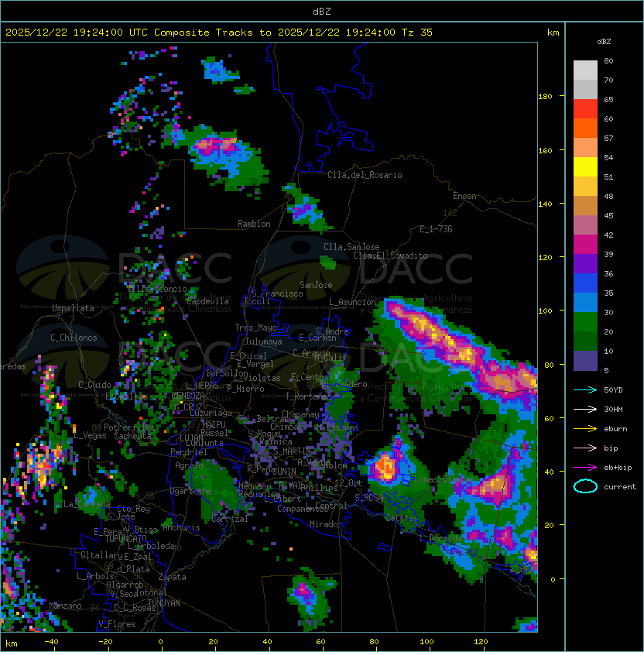Click the Anchoris map label

tap(181, 527)
